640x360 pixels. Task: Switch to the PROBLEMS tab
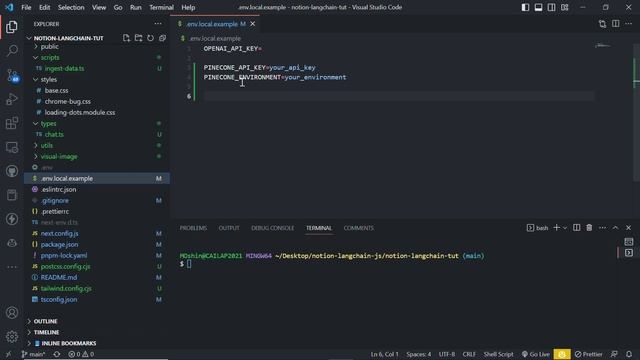point(193,228)
